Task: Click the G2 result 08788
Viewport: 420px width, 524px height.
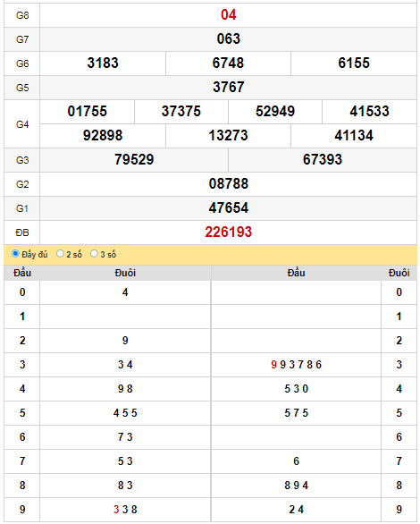Action: pos(229,183)
